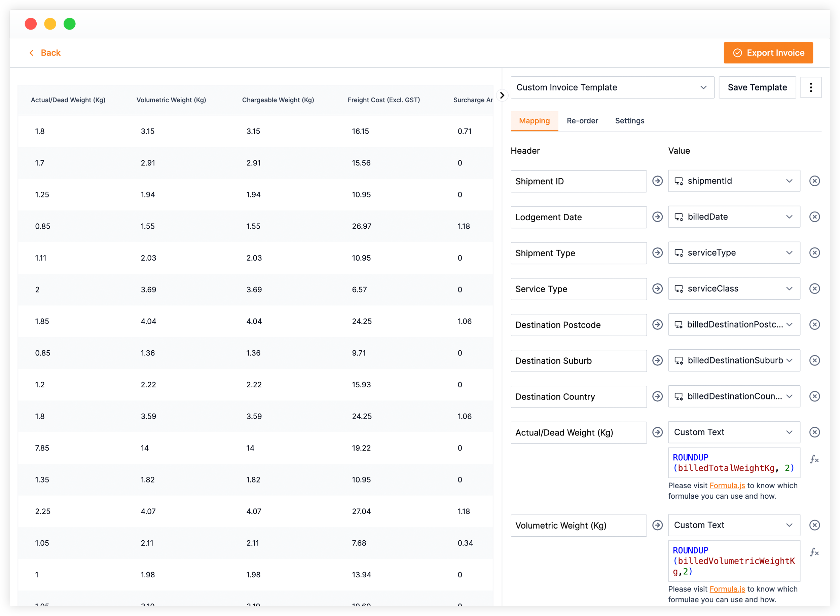
Task: Remove the Shipment ID mapping row
Action: [814, 181]
